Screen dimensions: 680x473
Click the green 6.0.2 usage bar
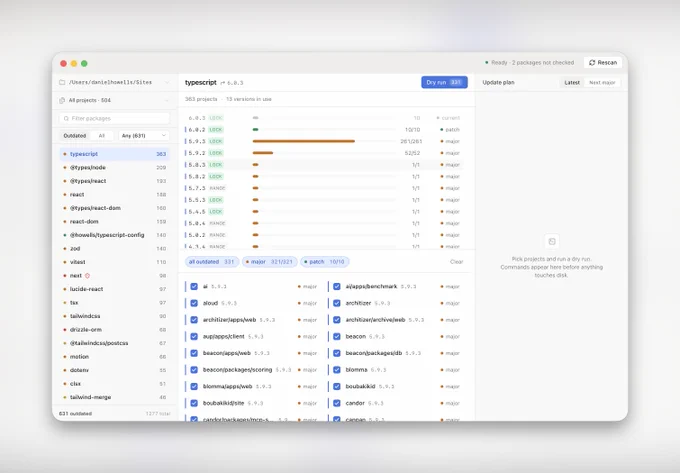(x=255, y=130)
